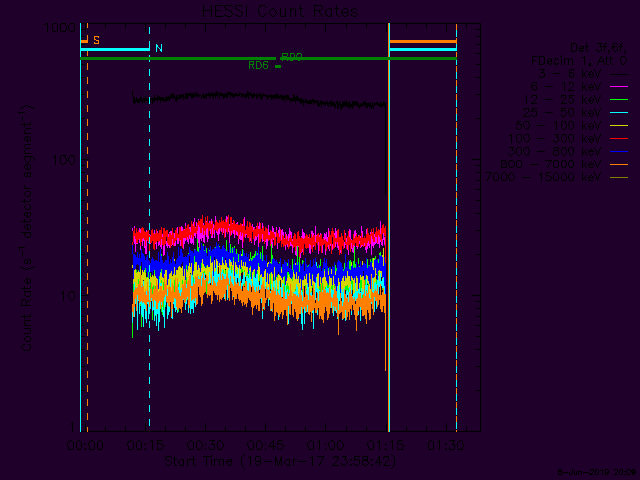Click the 00:45 time axis tick label

tap(265, 445)
